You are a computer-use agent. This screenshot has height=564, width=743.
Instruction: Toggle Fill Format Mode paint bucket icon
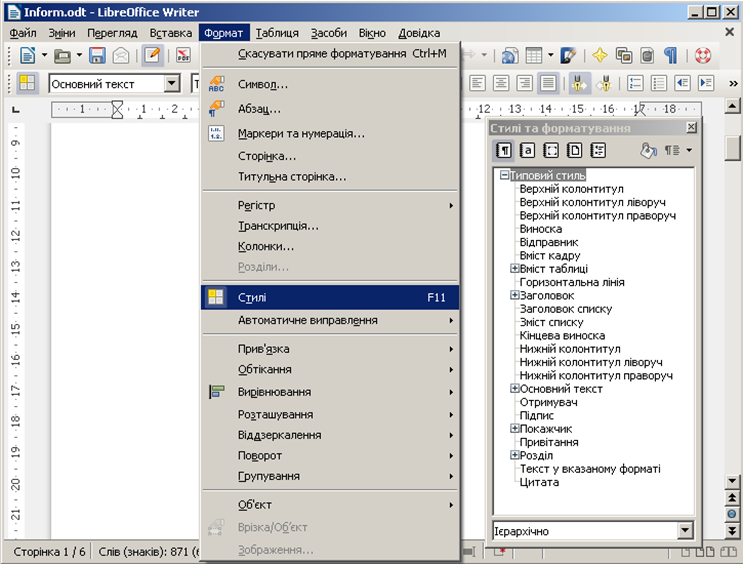coord(648,151)
